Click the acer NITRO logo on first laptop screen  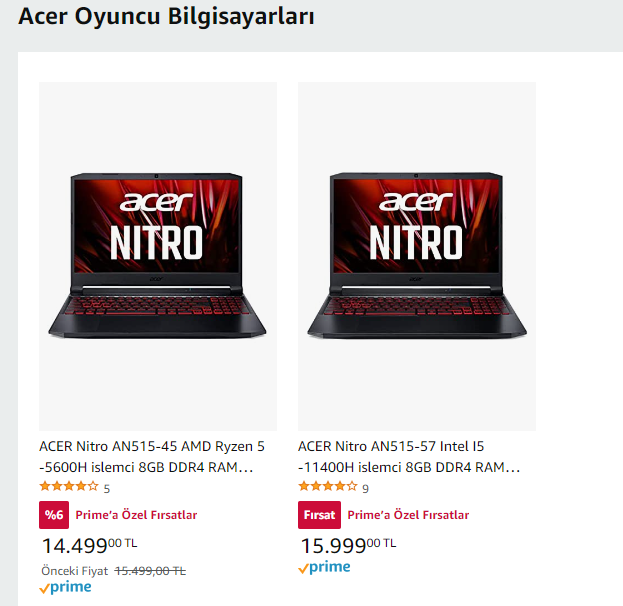(157, 226)
